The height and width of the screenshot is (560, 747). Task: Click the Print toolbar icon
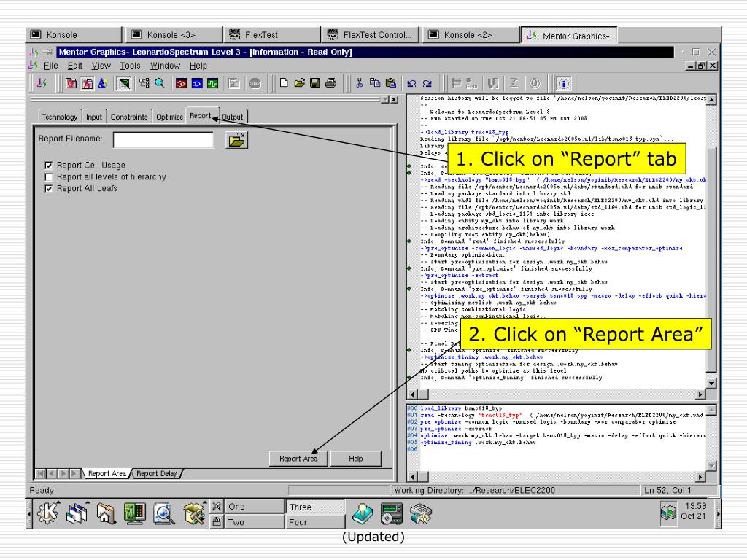[x=330, y=83]
